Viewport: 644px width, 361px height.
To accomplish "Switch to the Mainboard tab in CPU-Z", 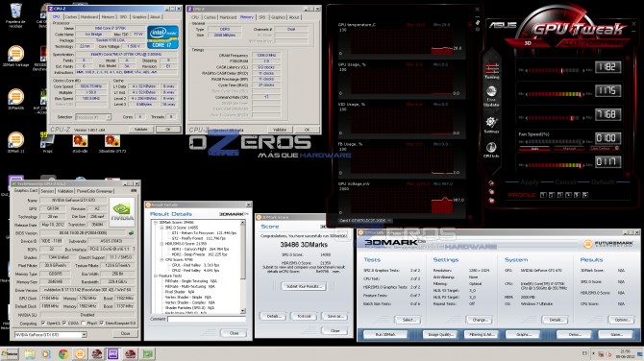I will [x=89, y=17].
